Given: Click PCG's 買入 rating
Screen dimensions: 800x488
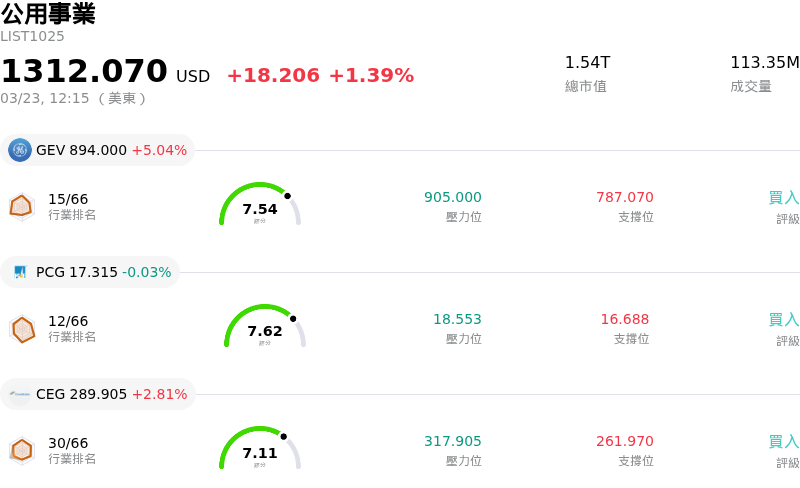Looking at the screenshot, I should point(783,320).
